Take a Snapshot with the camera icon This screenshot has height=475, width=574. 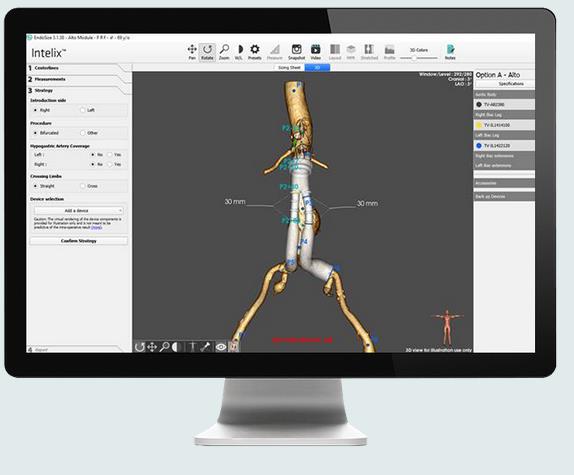click(297, 52)
